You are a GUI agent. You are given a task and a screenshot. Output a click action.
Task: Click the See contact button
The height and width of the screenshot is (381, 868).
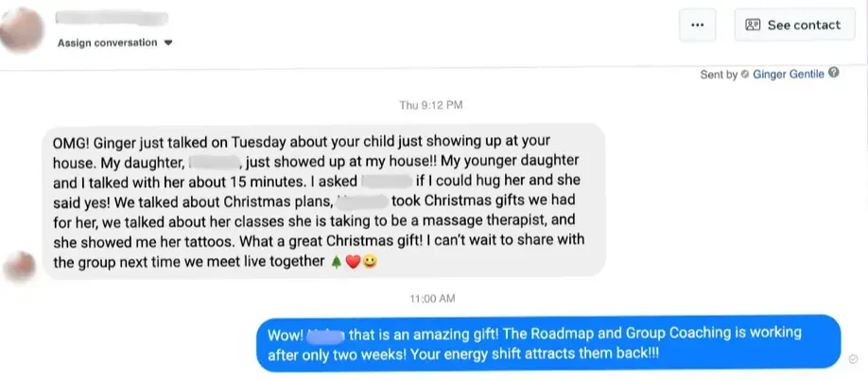794,25
